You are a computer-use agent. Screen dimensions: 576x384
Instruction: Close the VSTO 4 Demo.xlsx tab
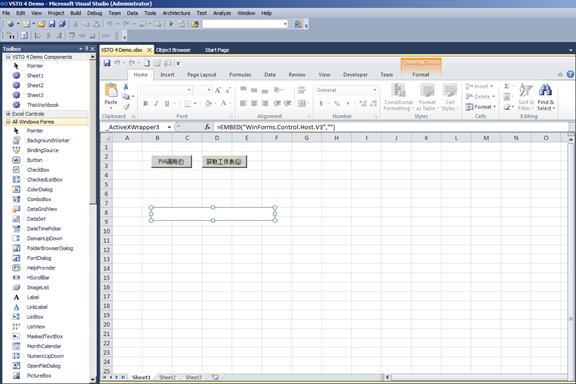point(149,50)
